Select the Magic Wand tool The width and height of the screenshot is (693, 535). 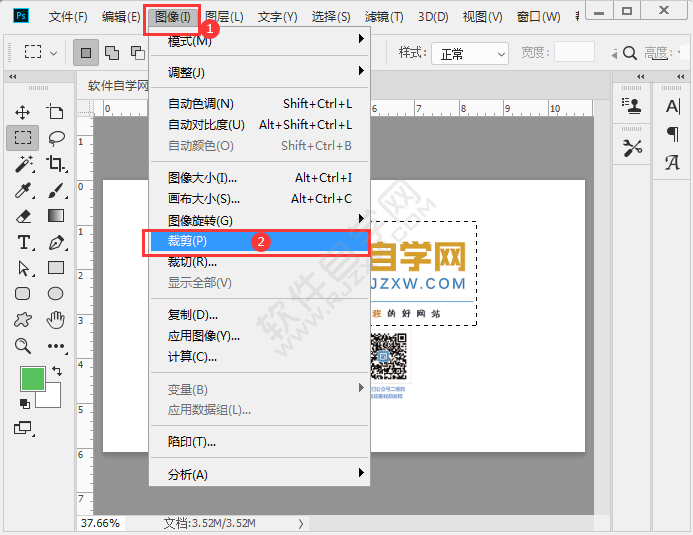(24, 164)
